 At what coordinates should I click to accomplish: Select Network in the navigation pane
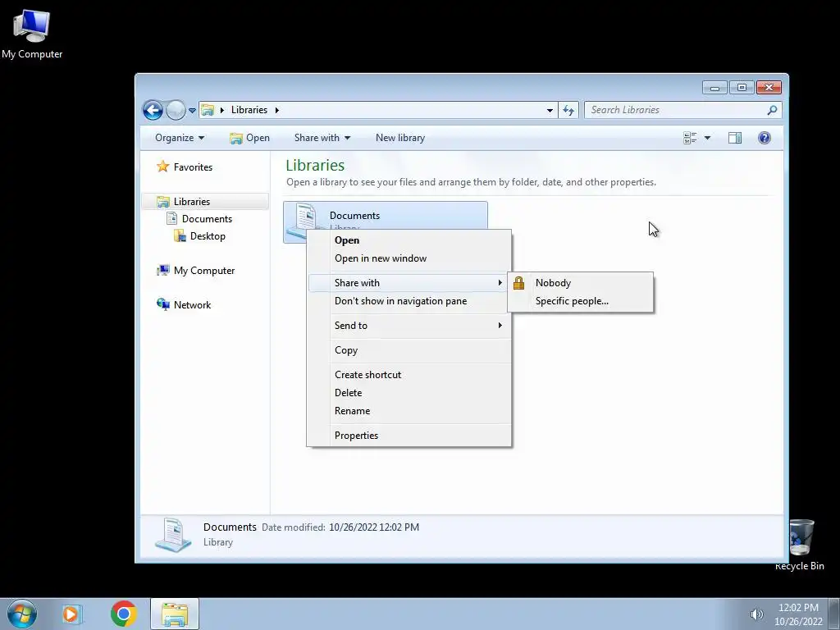192,305
